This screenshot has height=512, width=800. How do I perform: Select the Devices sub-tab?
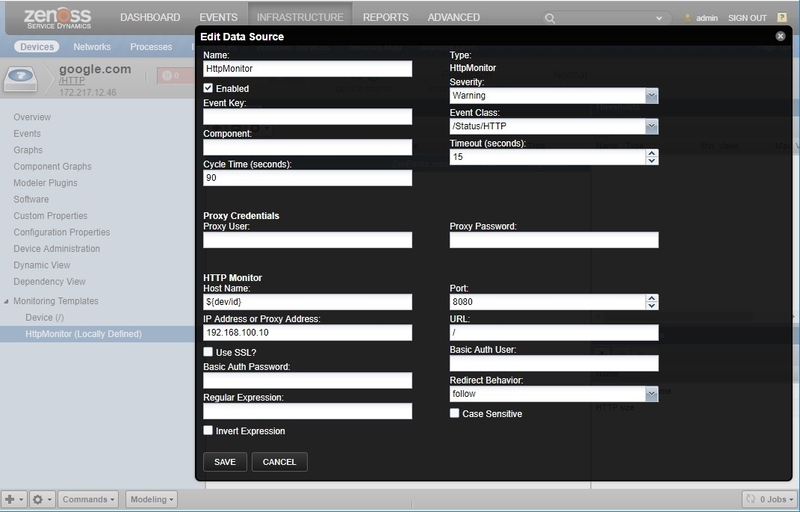pyautogui.click(x=37, y=46)
